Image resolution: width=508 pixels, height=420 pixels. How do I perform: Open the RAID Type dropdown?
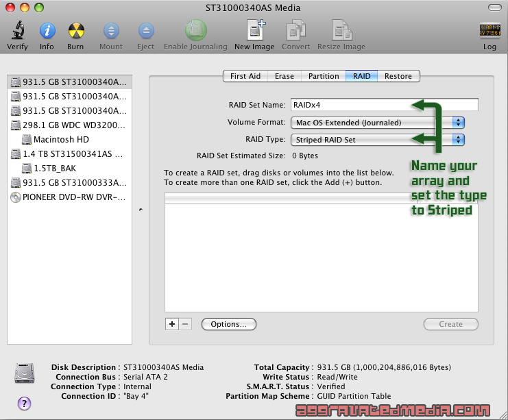[378, 140]
